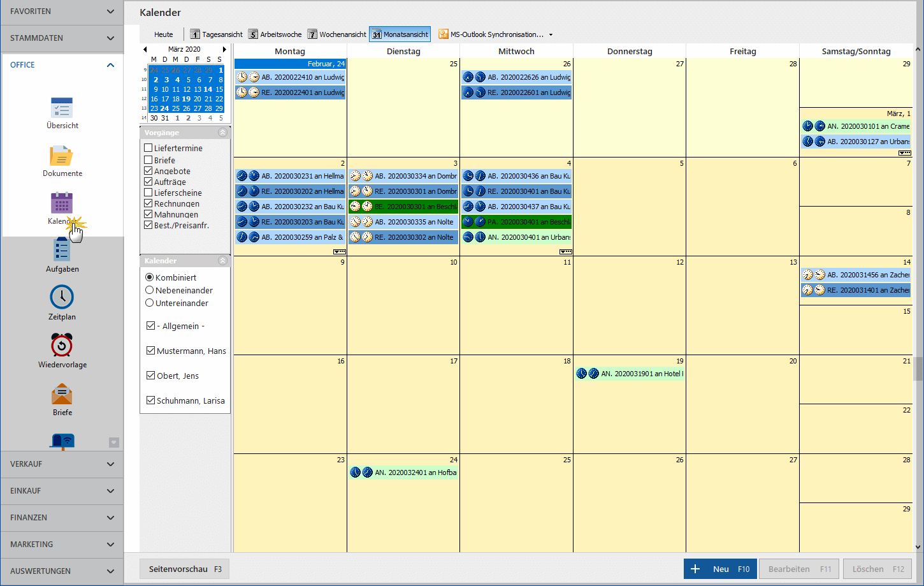Open the Wiedervorlage alarm clock icon
924x586 pixels.
62,346
